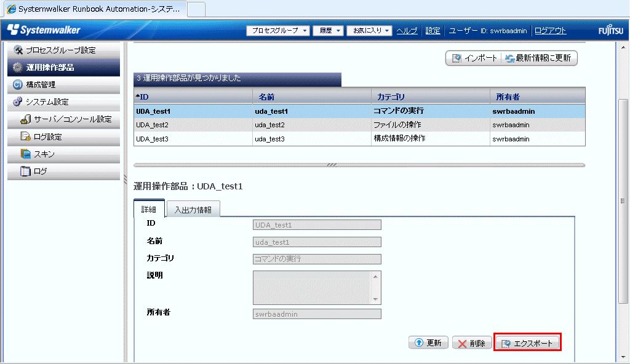The height and width of the screenshot is (364, 630).
Task: Click 最新情報に更新 button
Action: [539, 58]
